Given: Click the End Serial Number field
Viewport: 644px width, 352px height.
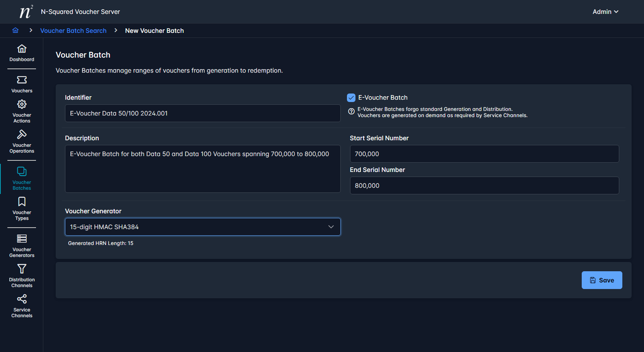Looking at the screenshot, I should coord(484,185).
